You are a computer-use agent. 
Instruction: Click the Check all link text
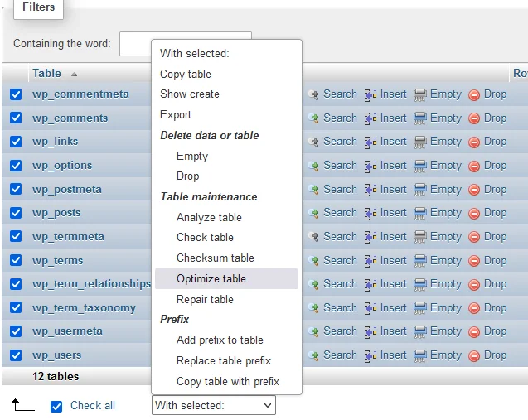pyautogui.click(x=93, y=406)
